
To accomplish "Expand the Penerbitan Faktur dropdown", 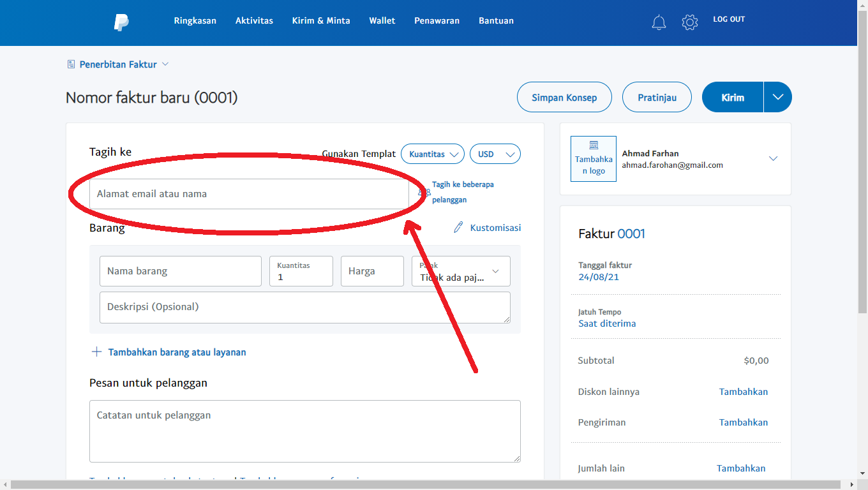I will click(x=165, y=64).
